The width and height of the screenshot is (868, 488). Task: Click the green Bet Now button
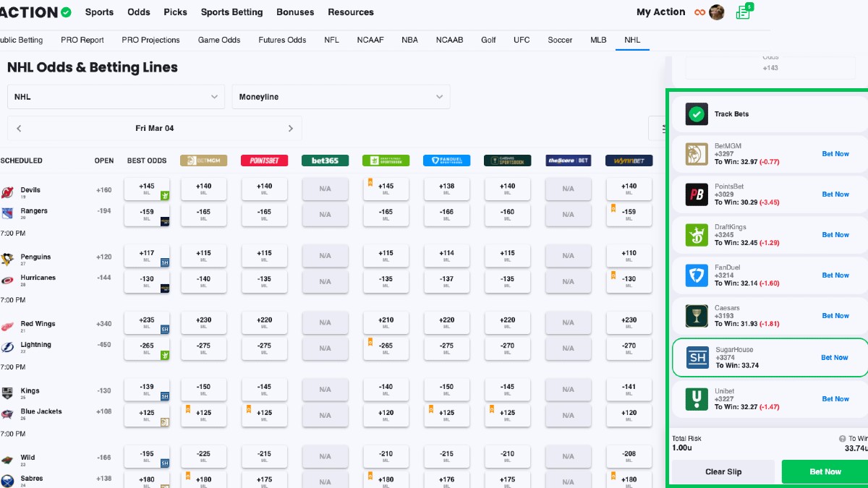pos(825,471)
